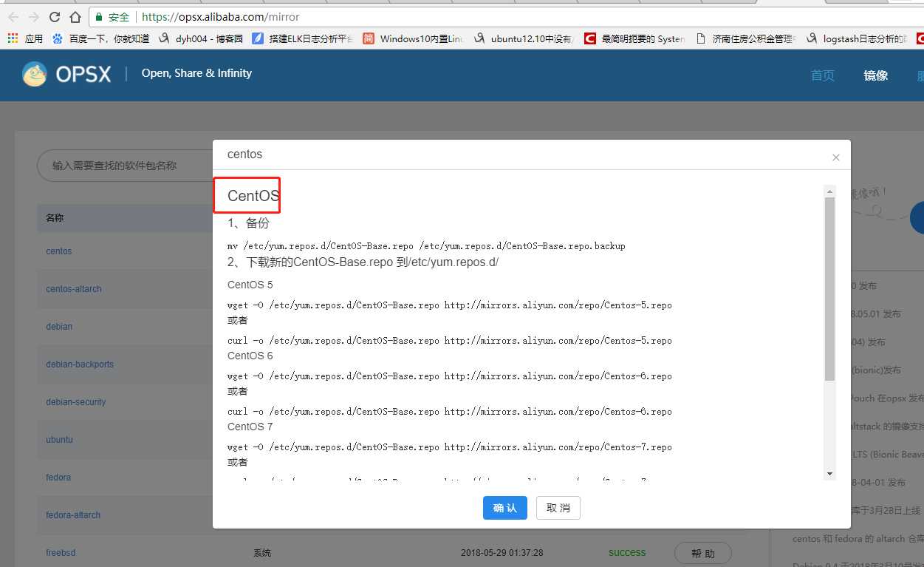This screenshot has width=924, height=567.
Task: Open 首页 navigation item
Action: (822, 75)
